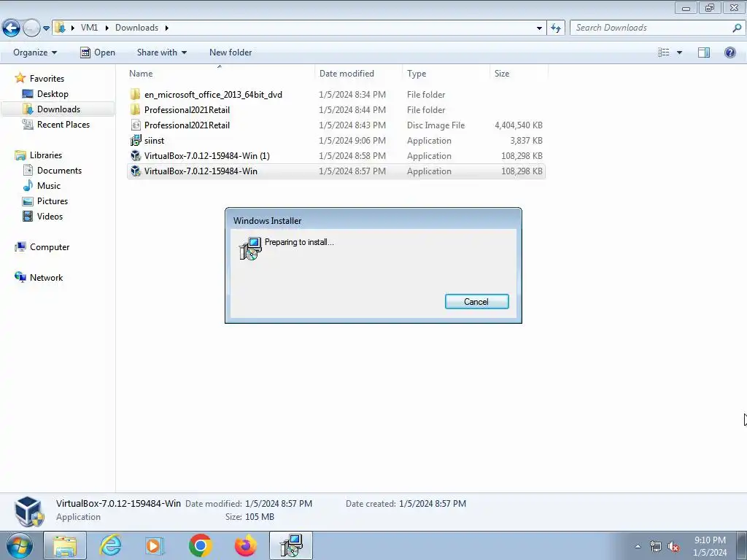Show hidden system tray icons
The width and height of the screenshot is (747, 560).
tap(638, 546)
